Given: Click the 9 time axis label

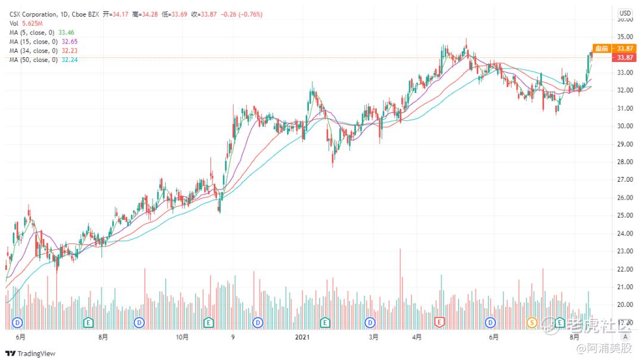Looking at the screenshot, I should [233, 337].
